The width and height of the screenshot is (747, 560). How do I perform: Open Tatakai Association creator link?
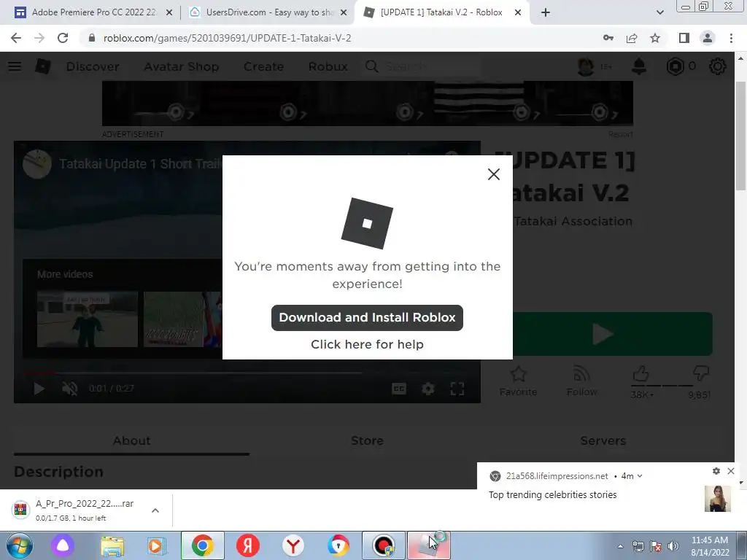click(573, 222)
